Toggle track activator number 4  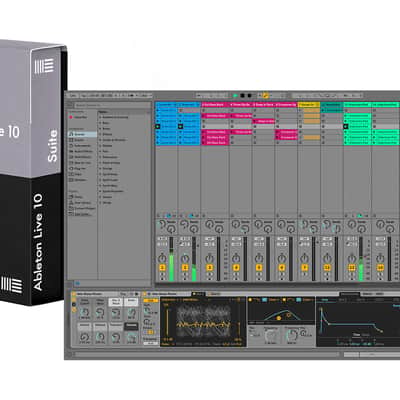click(x=236, y=268)
